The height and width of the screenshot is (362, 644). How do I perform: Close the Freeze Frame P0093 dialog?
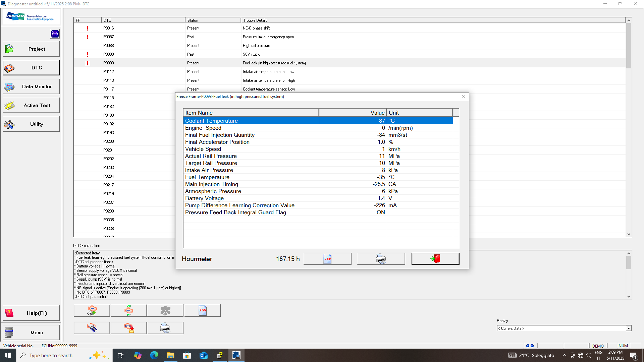464,97
